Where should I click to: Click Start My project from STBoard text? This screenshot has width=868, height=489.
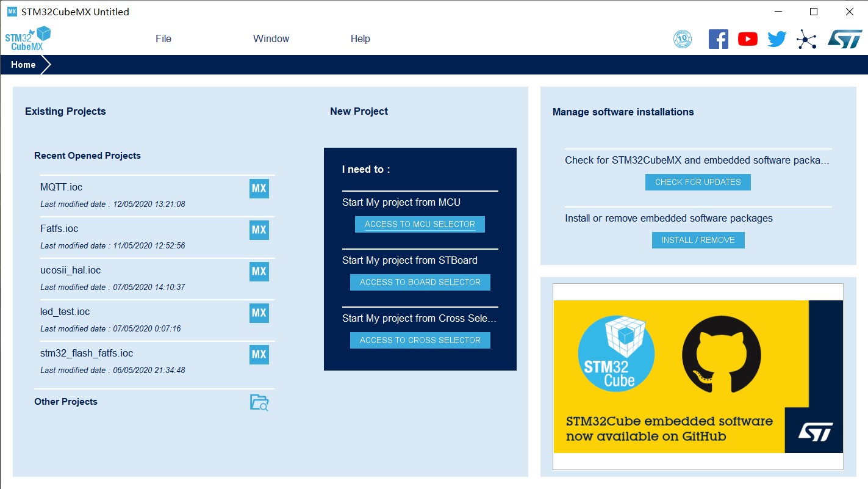[410, 260]
